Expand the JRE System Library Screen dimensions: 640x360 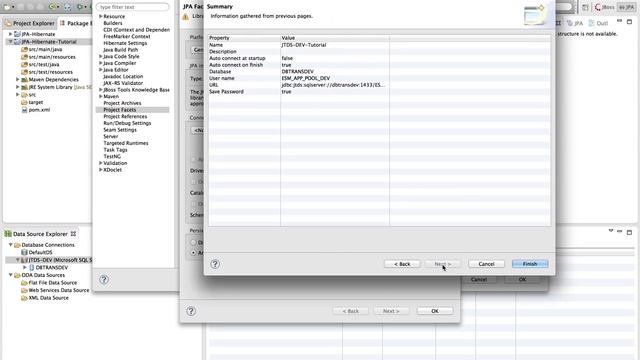point(18,87)
